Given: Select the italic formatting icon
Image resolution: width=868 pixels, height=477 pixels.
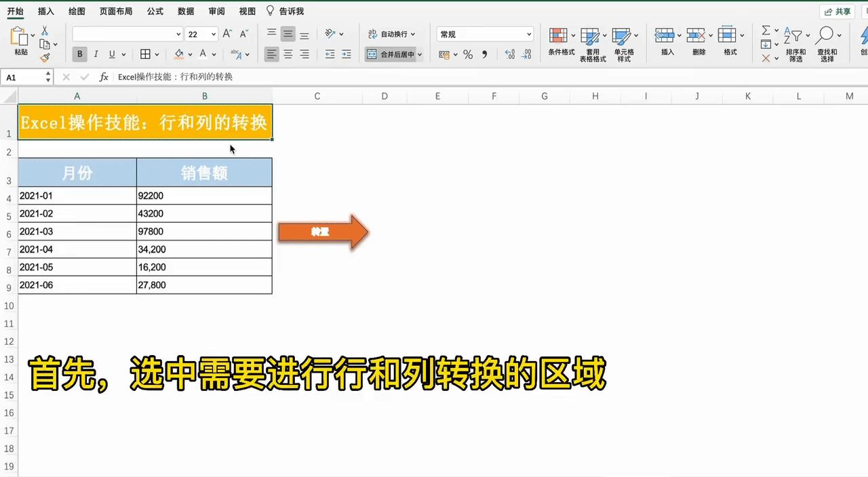Looking at the screenshot, I should [95, 54].
